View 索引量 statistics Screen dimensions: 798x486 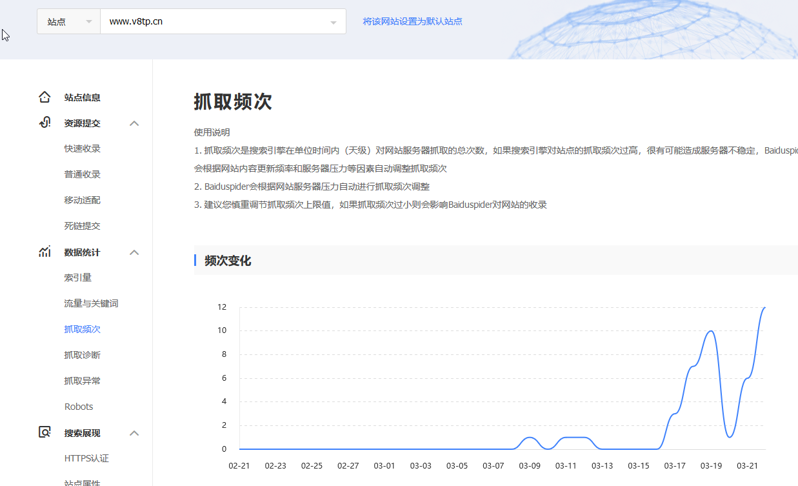point(78,278)
